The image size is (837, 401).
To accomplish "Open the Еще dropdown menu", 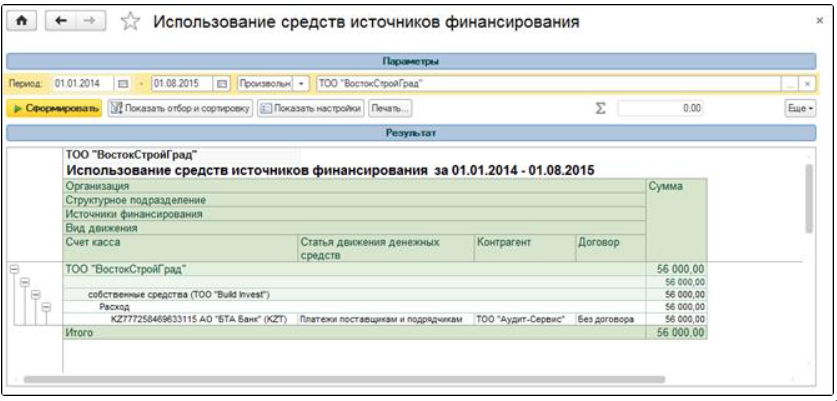I will (800, 108).
